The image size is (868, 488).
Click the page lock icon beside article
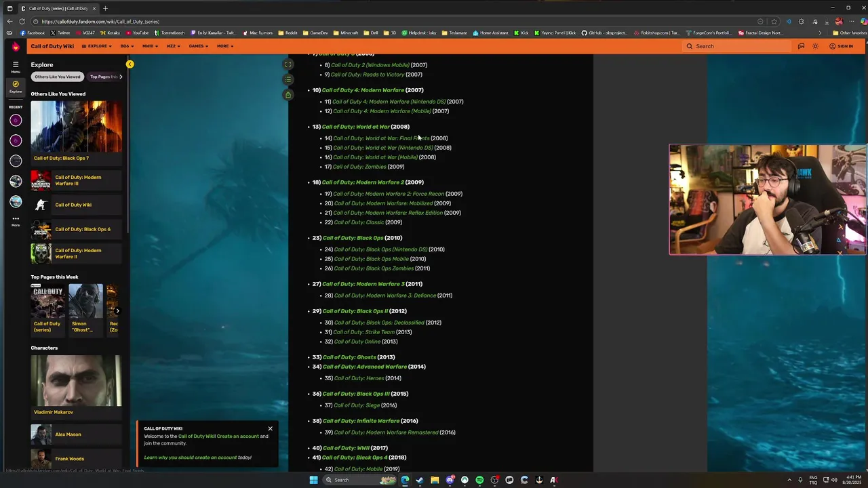pyautogui.click(x=288, y=95)
